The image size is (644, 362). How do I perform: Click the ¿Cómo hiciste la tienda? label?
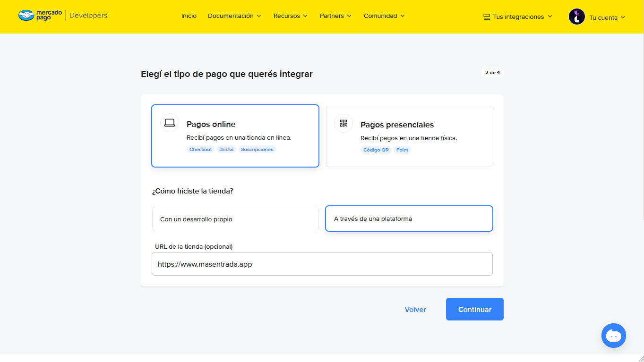click(193, 191)
